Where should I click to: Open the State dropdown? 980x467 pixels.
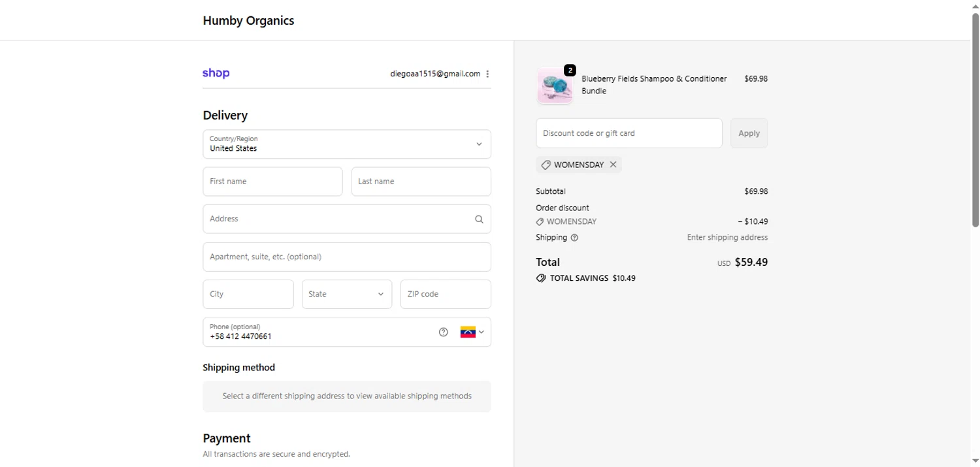tap(347, 294)
